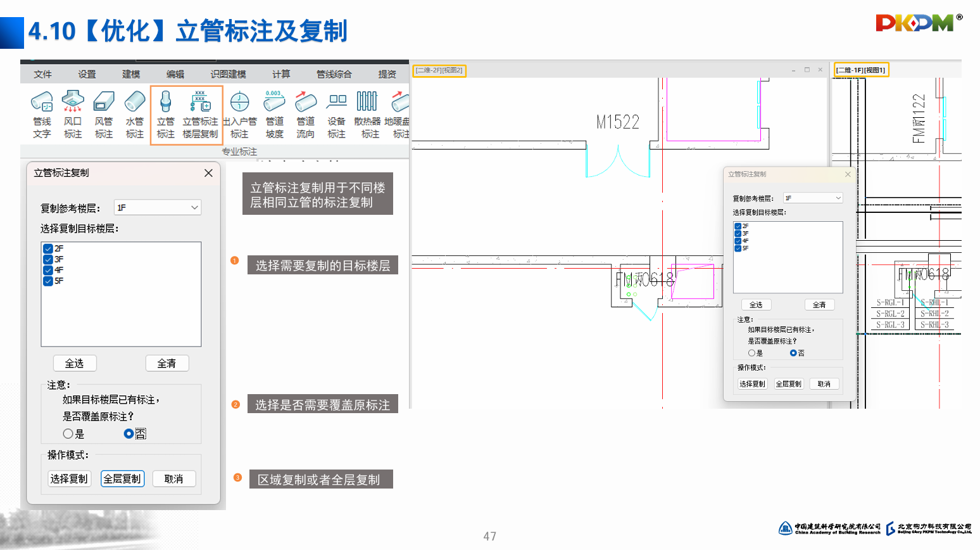The height and width of the screenshot is (550, 980).
Task: Uncheck the 2F floor in large dialog
Action: [48, 249]
